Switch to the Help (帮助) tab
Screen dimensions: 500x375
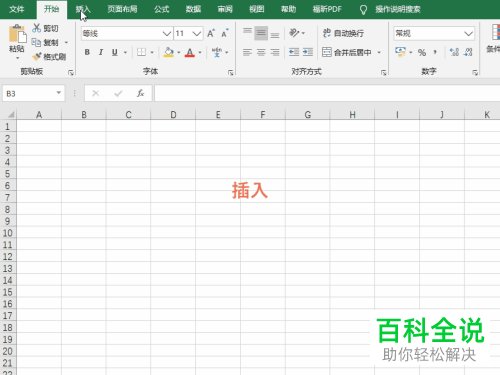288,9
